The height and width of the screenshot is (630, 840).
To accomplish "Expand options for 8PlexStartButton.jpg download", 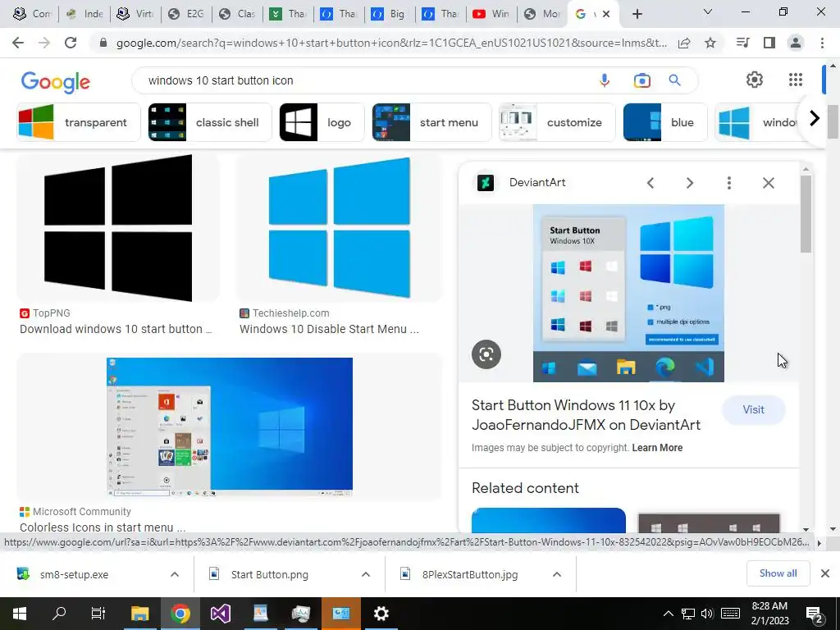I will (557, 574).
